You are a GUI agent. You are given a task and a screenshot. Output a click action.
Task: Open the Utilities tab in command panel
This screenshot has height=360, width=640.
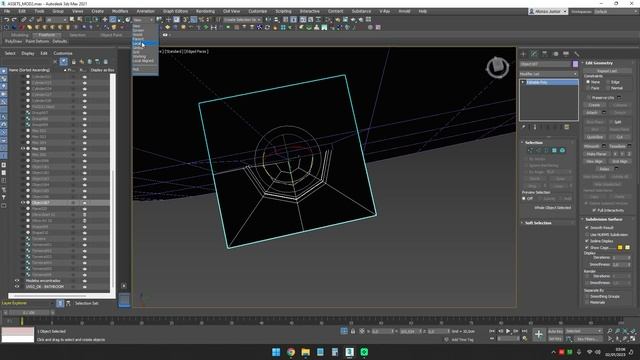pos(576,54)
